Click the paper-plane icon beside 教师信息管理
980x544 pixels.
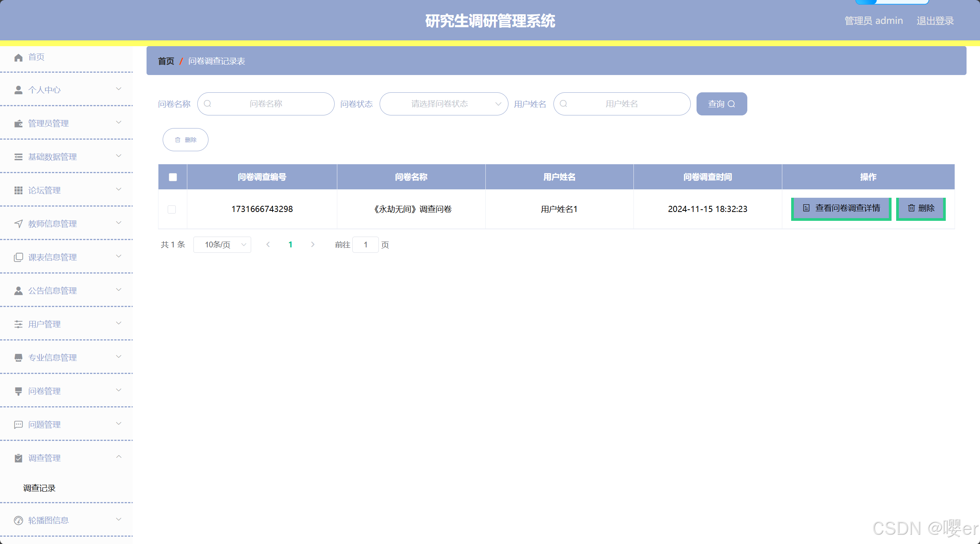point(18,224)
